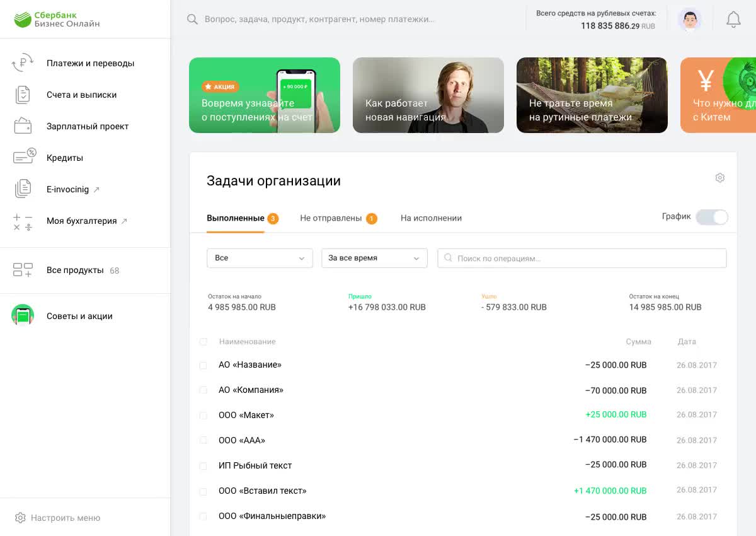Open Моя бухгалтерия calculator icon

[23, 221]
